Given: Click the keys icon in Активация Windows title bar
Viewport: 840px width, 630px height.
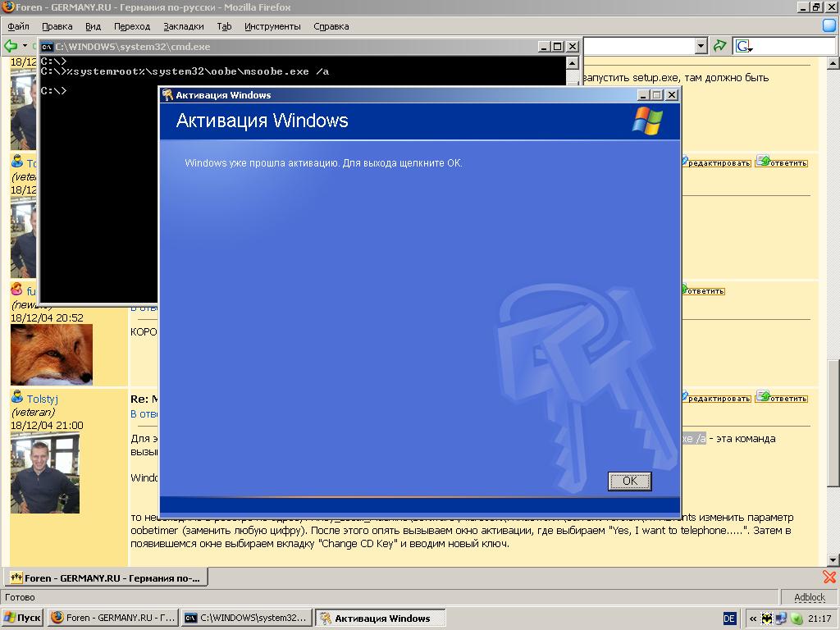Looking at the screenshot, I should [167, 95].
